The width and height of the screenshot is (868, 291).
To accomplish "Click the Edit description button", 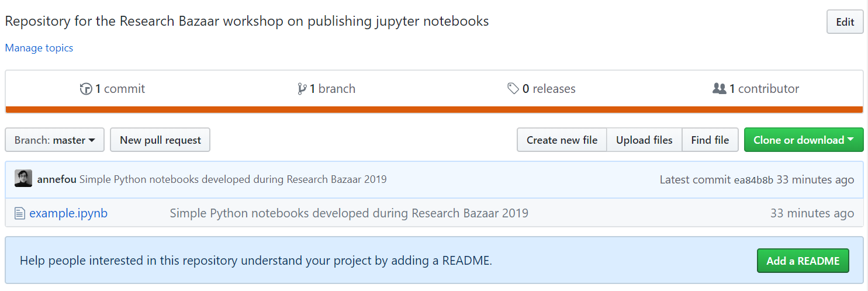I will (x=845, y=22).
